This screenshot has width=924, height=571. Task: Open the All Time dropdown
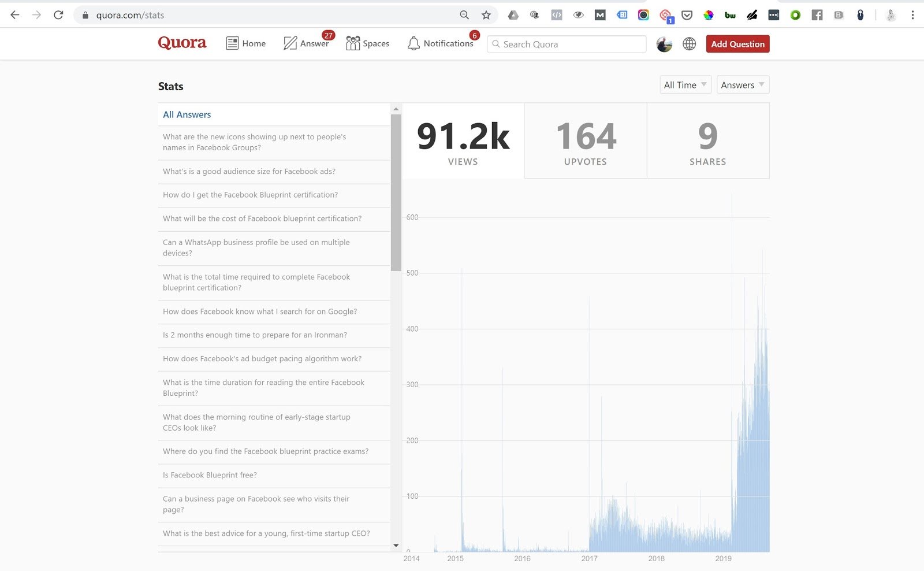[685, 85]
